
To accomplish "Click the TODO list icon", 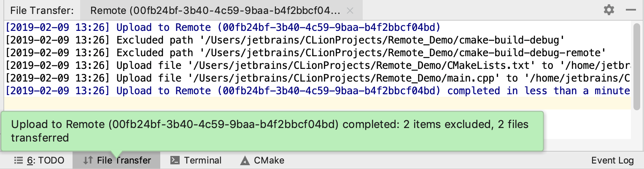I will 18,161.
